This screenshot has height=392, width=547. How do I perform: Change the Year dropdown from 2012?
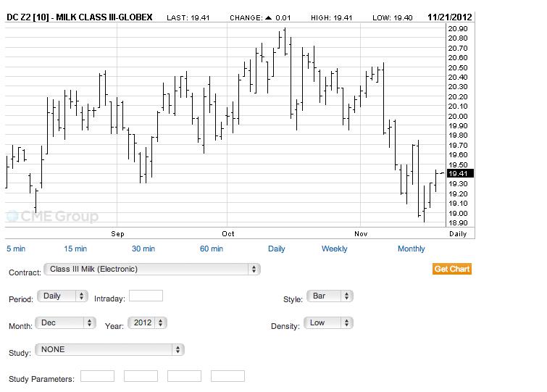[x=147, y=322]
